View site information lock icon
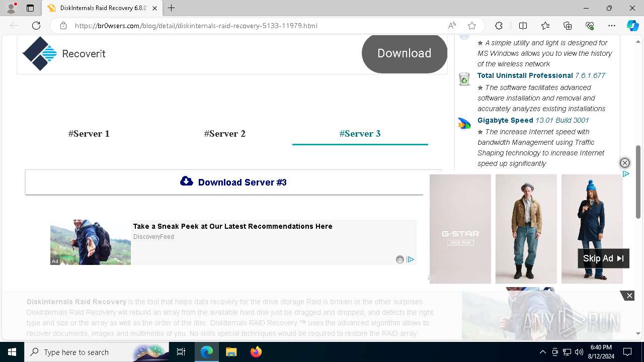This screenshot has width=644, height=362. (x=63, y=26)
